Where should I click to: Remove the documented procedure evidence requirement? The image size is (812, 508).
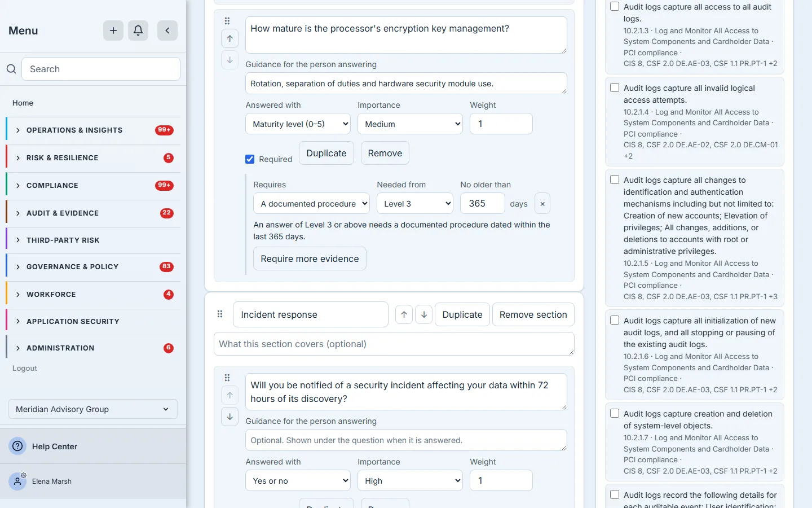[x=542, y=204]
